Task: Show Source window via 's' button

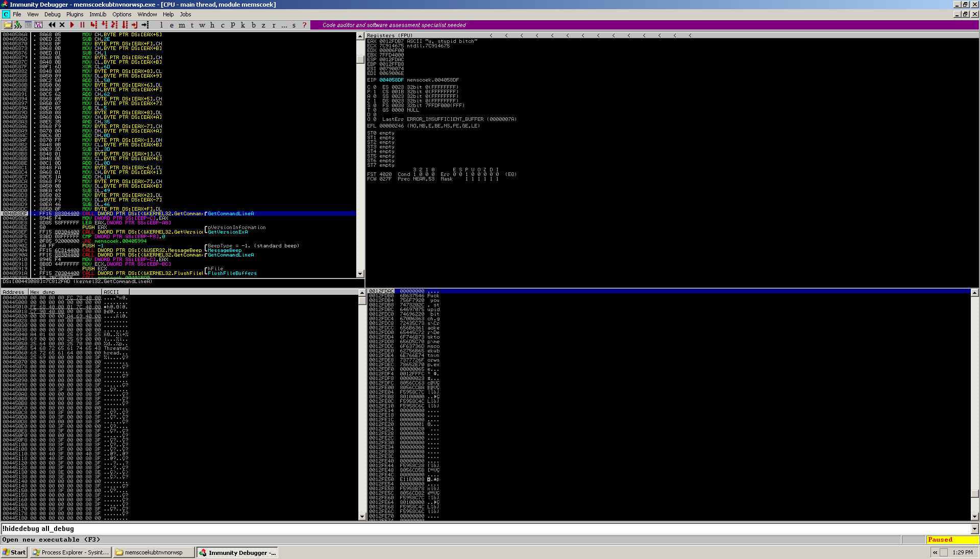Action: 294,25
